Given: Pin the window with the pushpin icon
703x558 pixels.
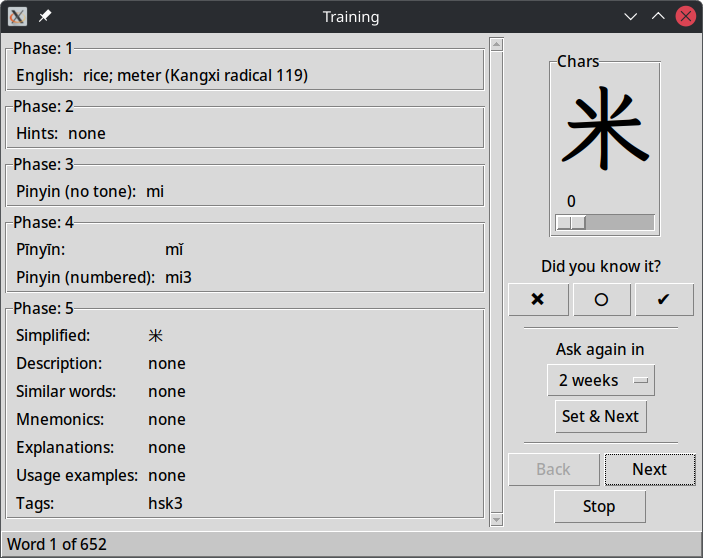Looking at the screenshot, I should point(45,17).
